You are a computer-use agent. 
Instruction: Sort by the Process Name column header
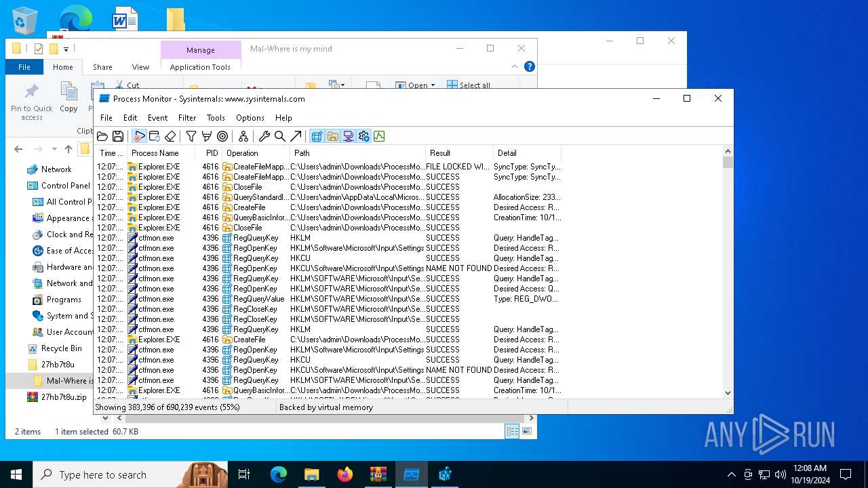pyautogui.click(x=161, y=153)
